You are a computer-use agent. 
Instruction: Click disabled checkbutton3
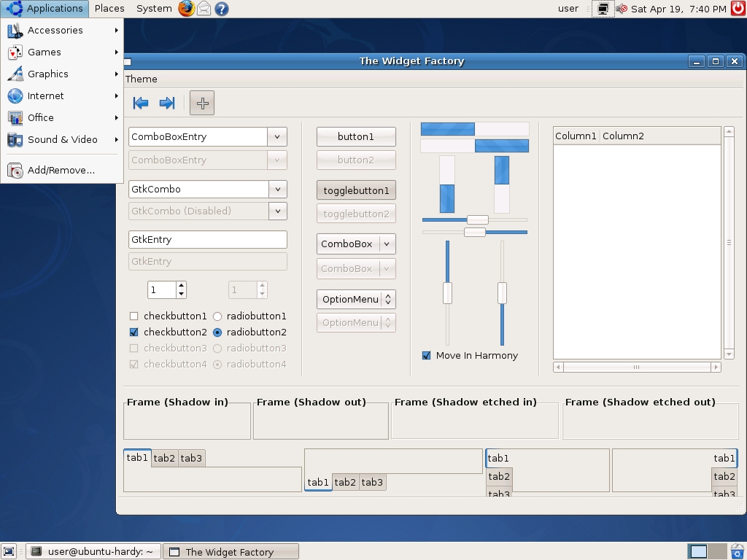click(x=134, y=348)
